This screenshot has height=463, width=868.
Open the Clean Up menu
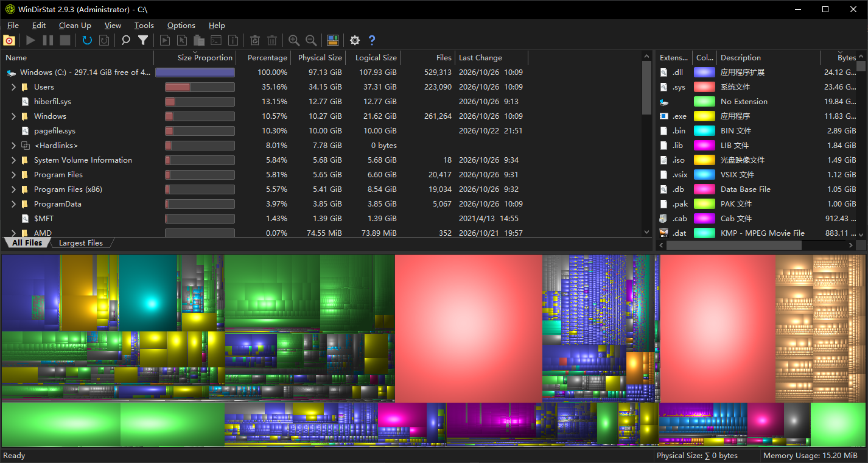pos(75,26)
